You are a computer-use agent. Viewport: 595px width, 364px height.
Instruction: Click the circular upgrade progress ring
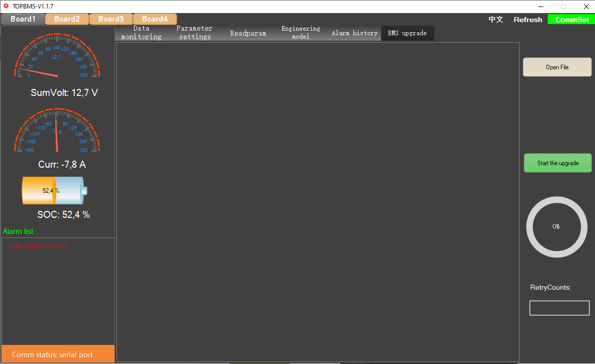click(x=556, y=227)
